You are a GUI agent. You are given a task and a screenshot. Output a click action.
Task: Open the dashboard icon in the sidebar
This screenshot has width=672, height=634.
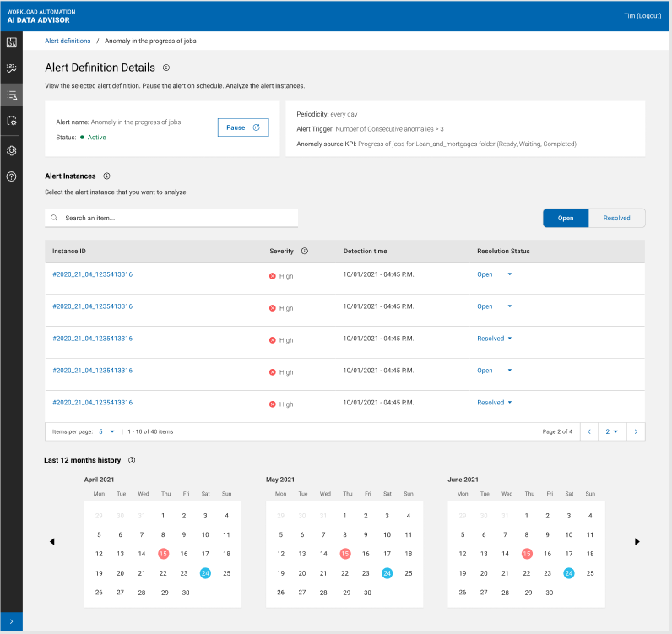(12, 42)
